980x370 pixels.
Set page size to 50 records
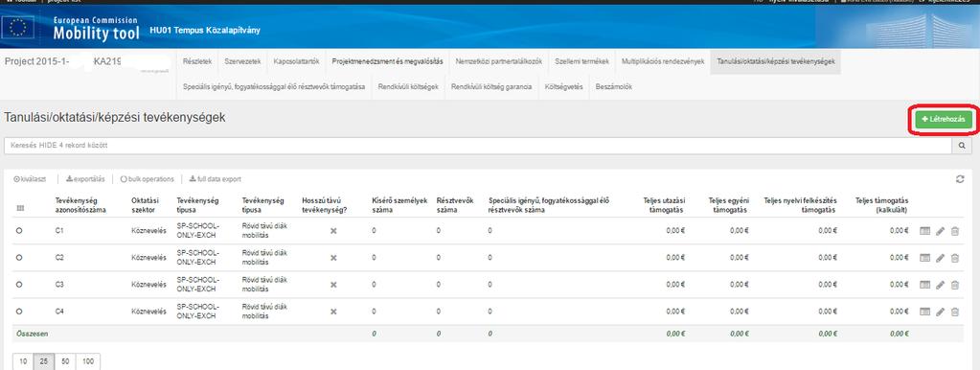(65, 362)
